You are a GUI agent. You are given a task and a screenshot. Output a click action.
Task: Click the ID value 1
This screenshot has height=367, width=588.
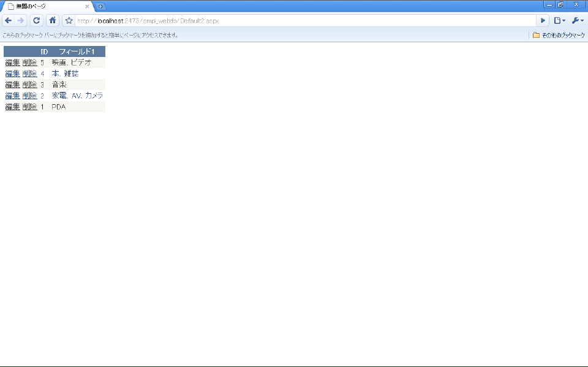click(42, 107)
